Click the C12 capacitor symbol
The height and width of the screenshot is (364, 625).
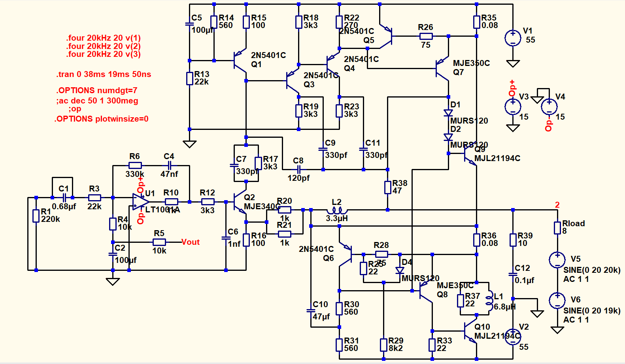tap(513, 274)
